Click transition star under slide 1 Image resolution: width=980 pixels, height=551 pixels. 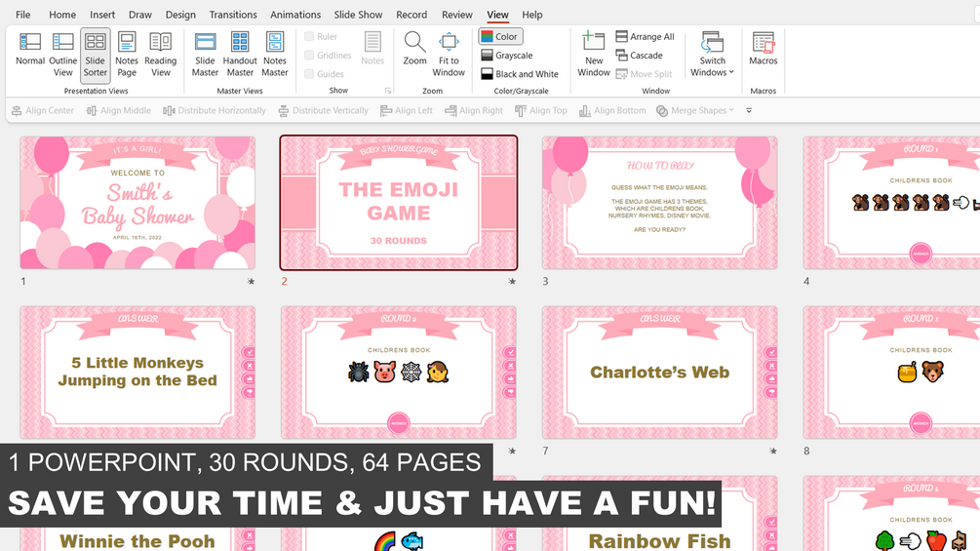252,281
